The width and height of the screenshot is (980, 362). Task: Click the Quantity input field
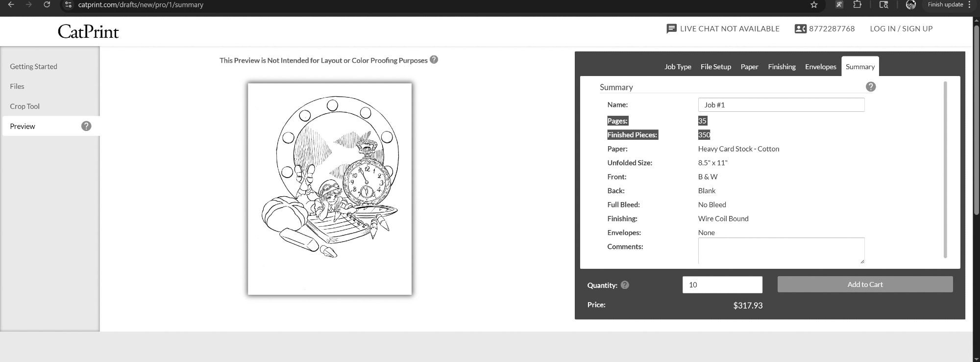click(722, 285)
